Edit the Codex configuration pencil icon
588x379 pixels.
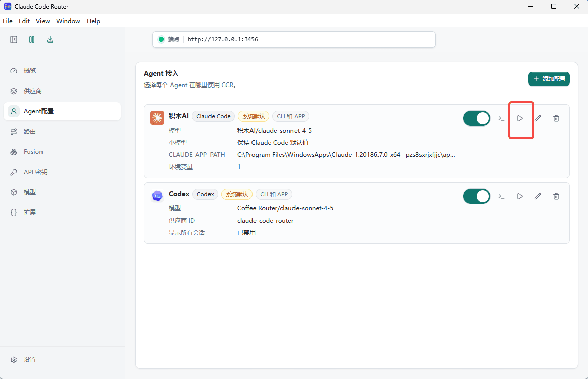538,196
